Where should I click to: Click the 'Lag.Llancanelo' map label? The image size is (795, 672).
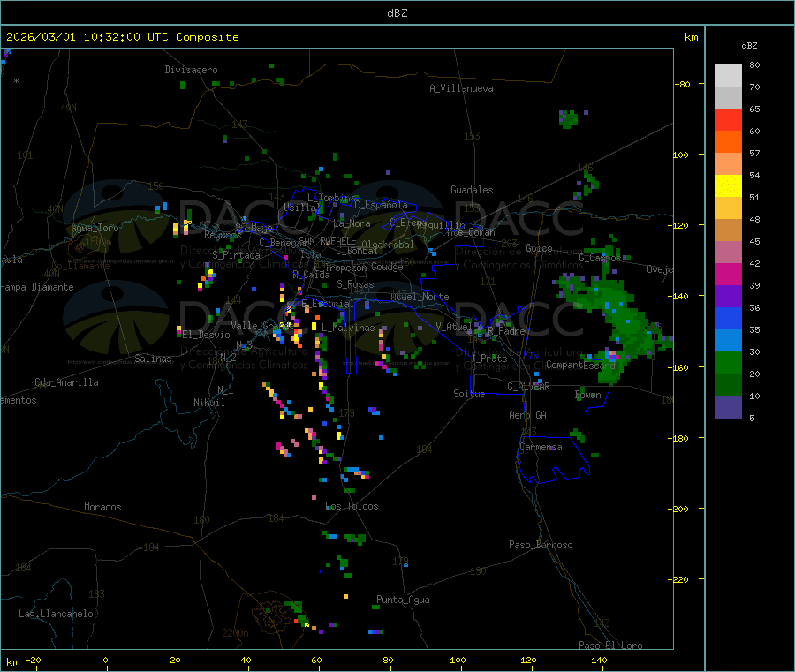coord(56,614)
